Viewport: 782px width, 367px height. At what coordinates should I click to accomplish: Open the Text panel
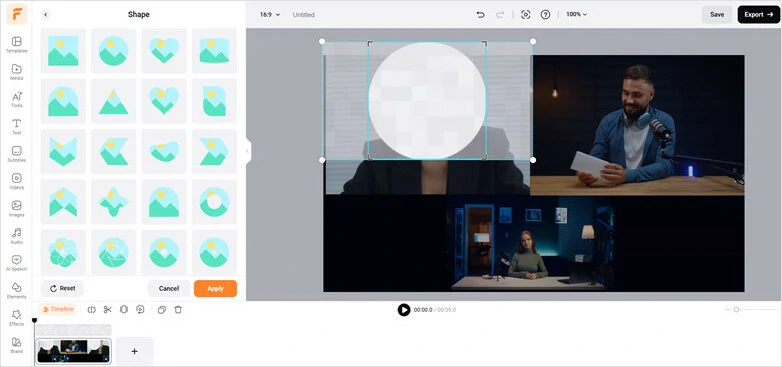[16, 127]
